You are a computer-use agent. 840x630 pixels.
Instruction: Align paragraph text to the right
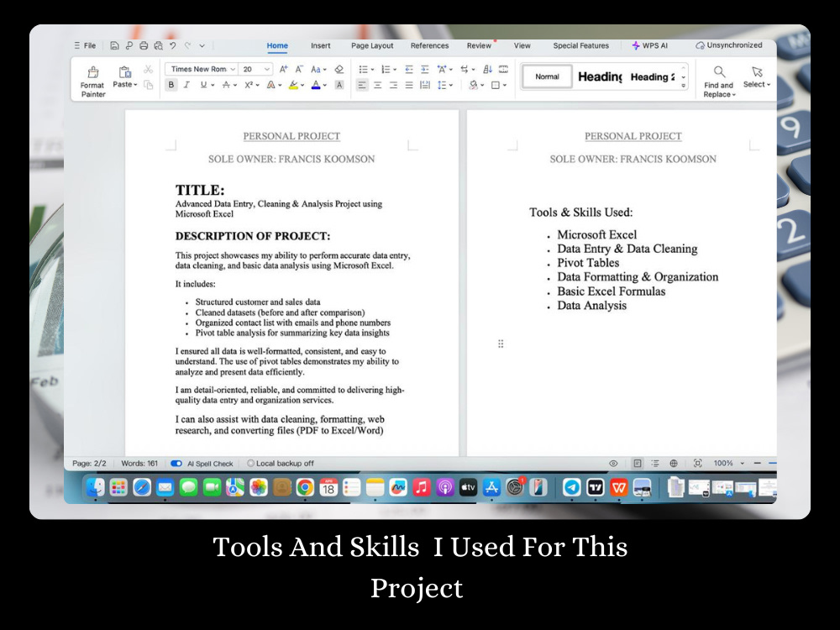[393, 85]
